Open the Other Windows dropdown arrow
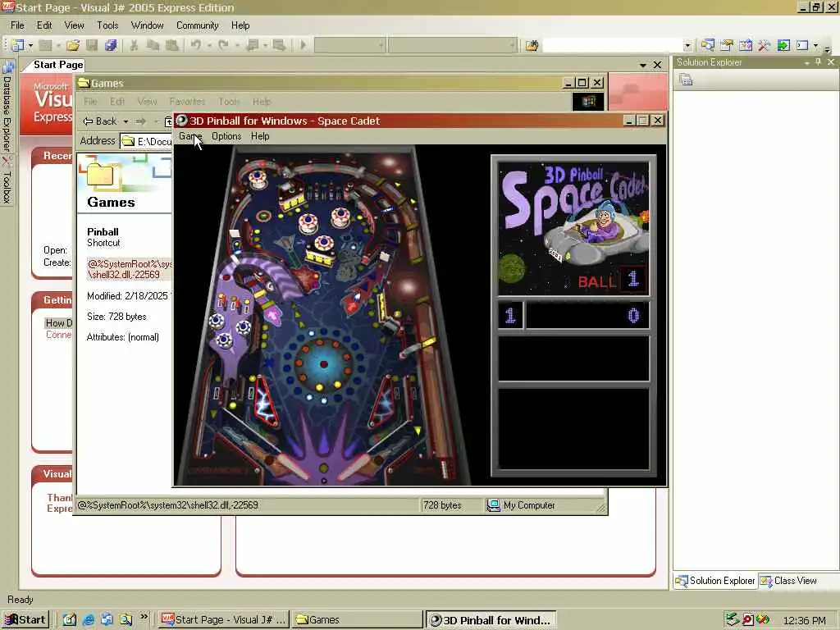Screen dimensions: 840x630 (x=815, y=46)
